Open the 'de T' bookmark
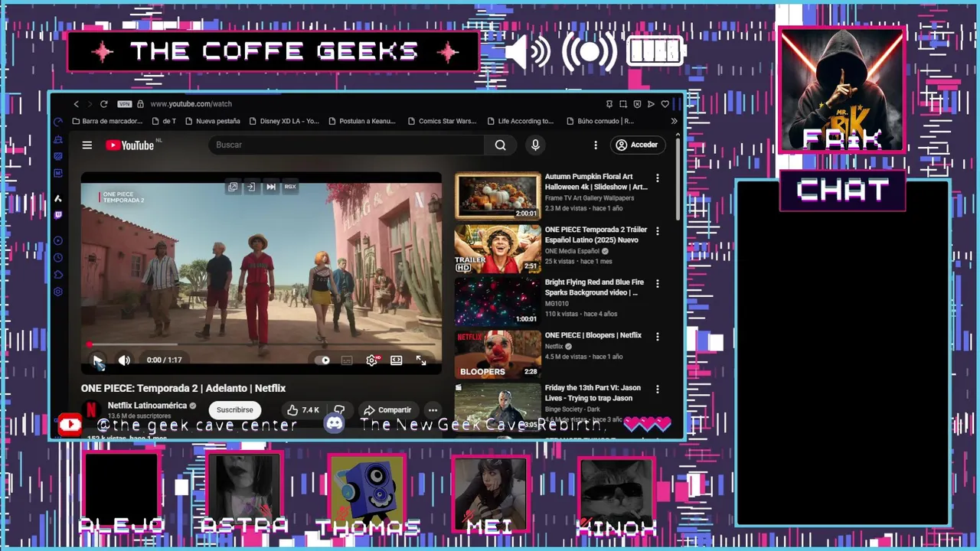 [x=164, y=121]
